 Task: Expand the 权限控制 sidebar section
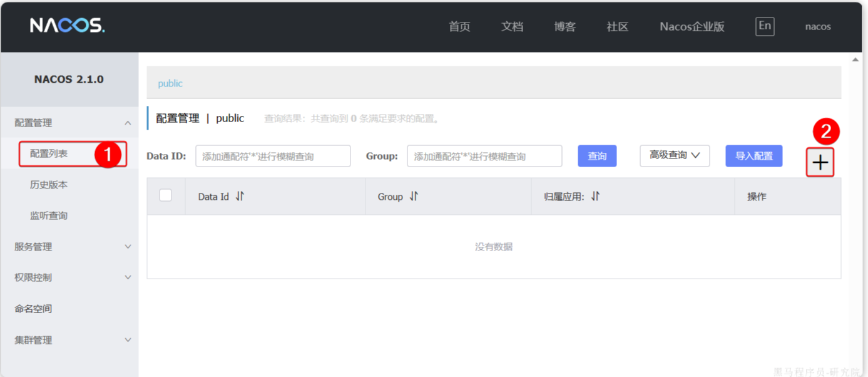click(128, 277)
